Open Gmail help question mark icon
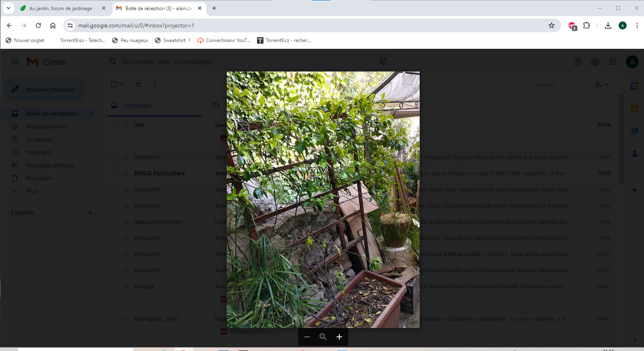This screenshot has width=644, height=351. pos(577,62)
